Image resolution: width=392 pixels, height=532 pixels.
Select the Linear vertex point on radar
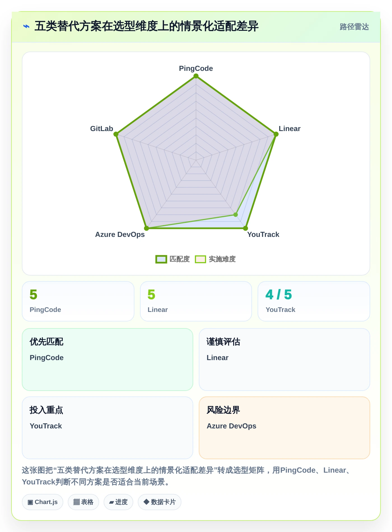(276, 134)
